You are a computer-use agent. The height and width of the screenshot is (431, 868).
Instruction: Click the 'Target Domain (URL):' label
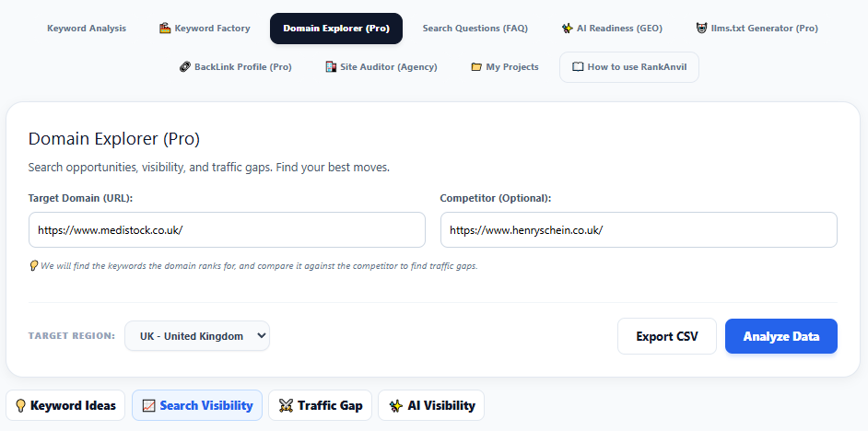point(81,198)
